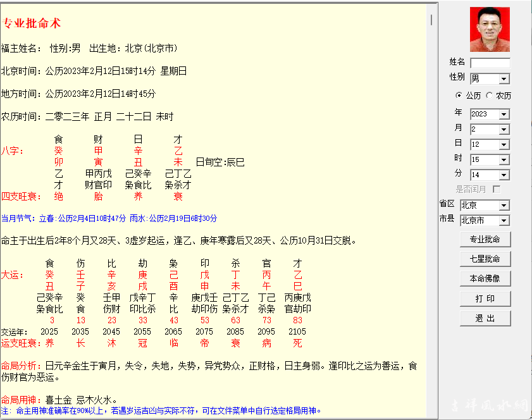The image size is (532, 420).
Task: Open the 年 year dropdown showing 2023
Action: [504, 114]
